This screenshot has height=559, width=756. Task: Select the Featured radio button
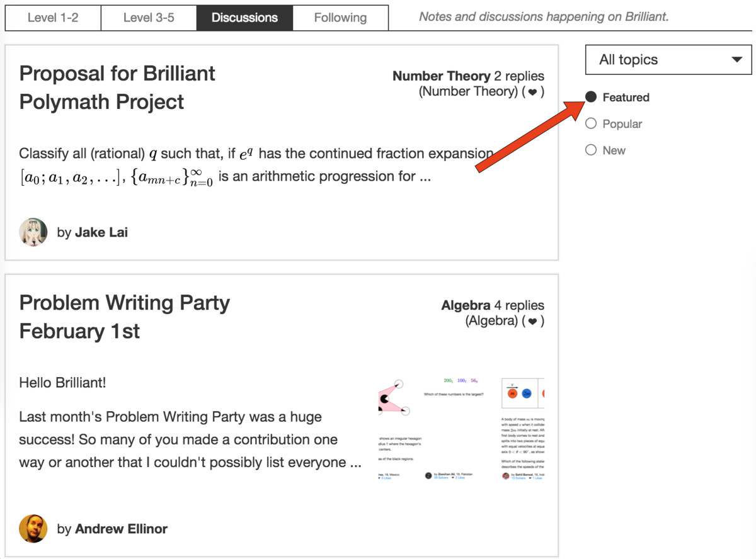click(x=591, y=97)
